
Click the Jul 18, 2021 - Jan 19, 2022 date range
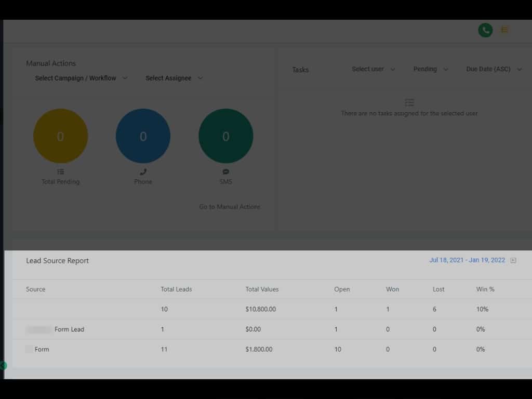(467, 260)
